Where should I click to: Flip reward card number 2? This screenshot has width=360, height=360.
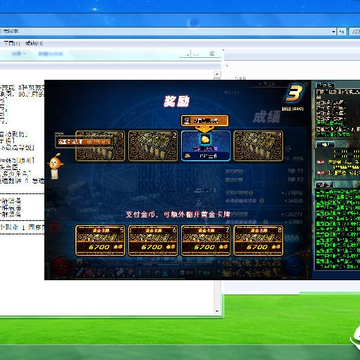(x=153, y=146)
